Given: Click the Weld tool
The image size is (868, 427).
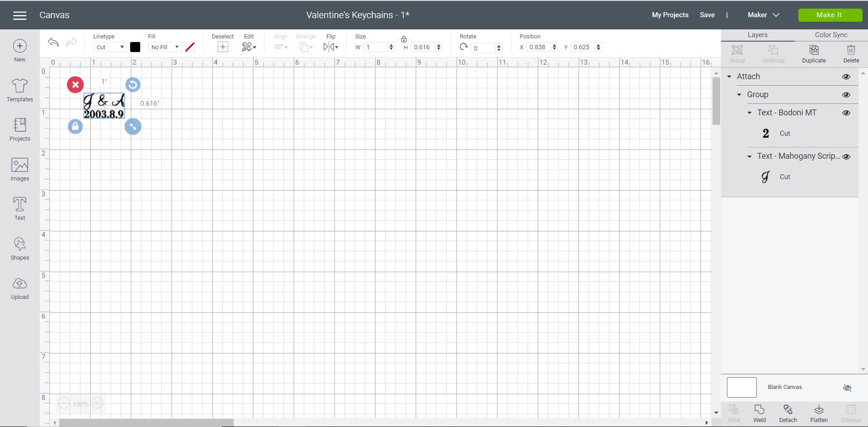Looking at the screenshot, I should tap(759, 413).
